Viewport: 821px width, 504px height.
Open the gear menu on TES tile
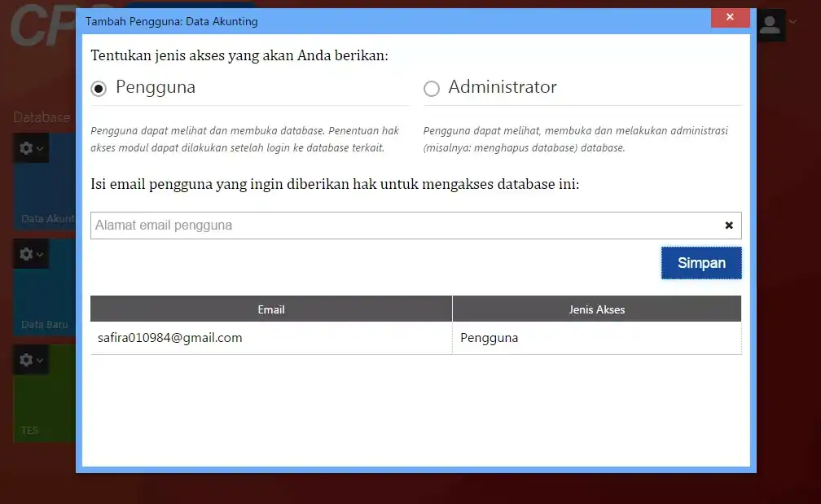tap(31, 360)
